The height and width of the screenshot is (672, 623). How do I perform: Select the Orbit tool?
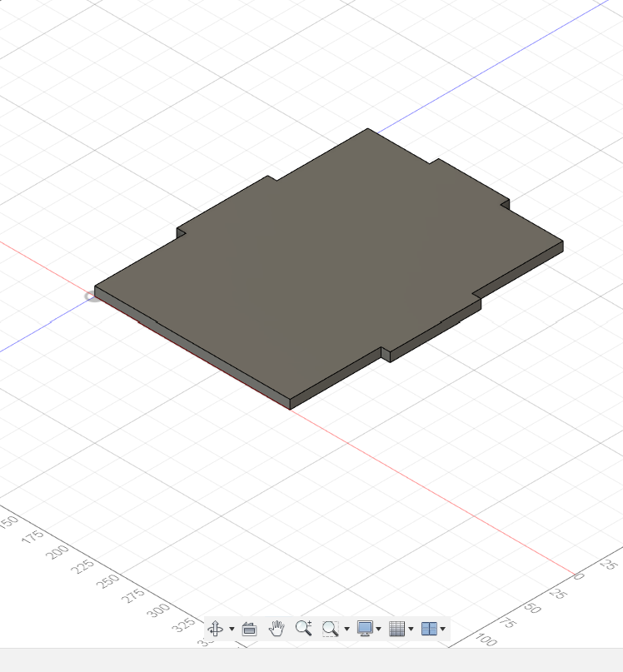[215, 629]
